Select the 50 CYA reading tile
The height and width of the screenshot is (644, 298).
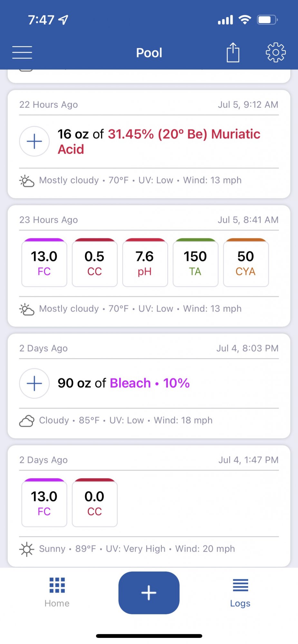tap(246, 263)
